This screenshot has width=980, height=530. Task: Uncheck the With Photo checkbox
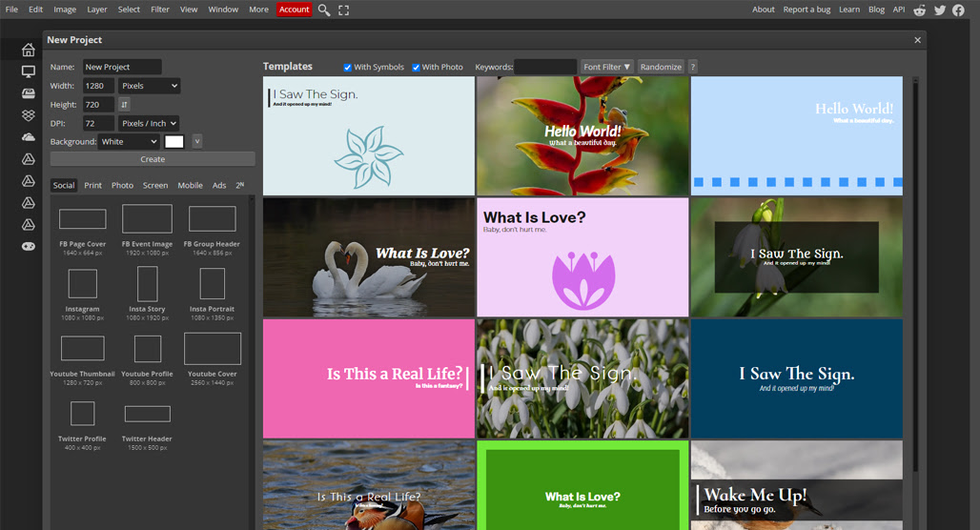416,68
